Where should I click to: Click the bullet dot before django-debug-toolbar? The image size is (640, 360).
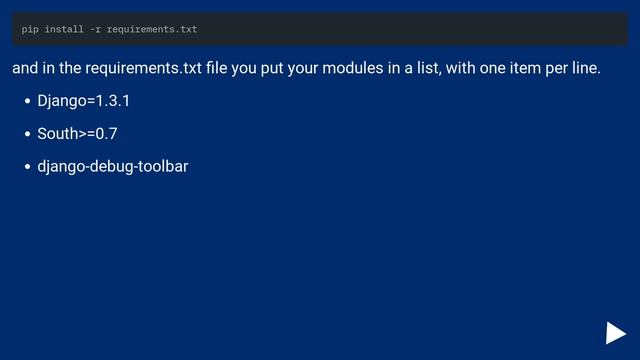[27, 167]
